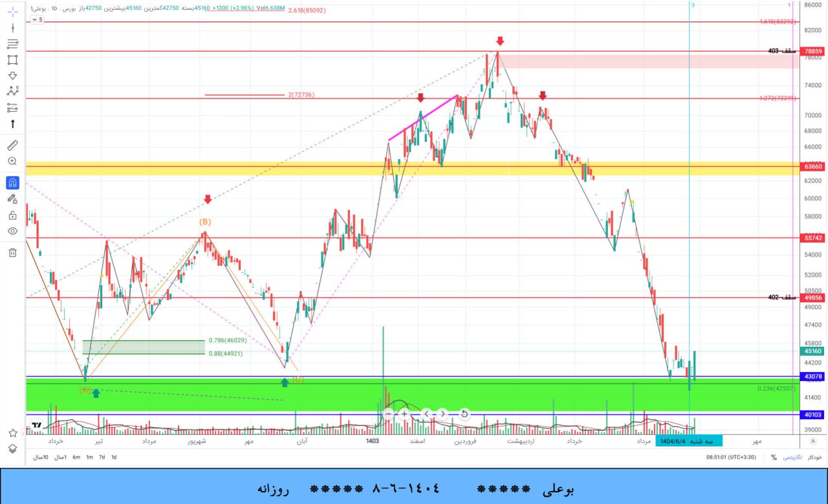Select the 1d date range

coord(114,457)
